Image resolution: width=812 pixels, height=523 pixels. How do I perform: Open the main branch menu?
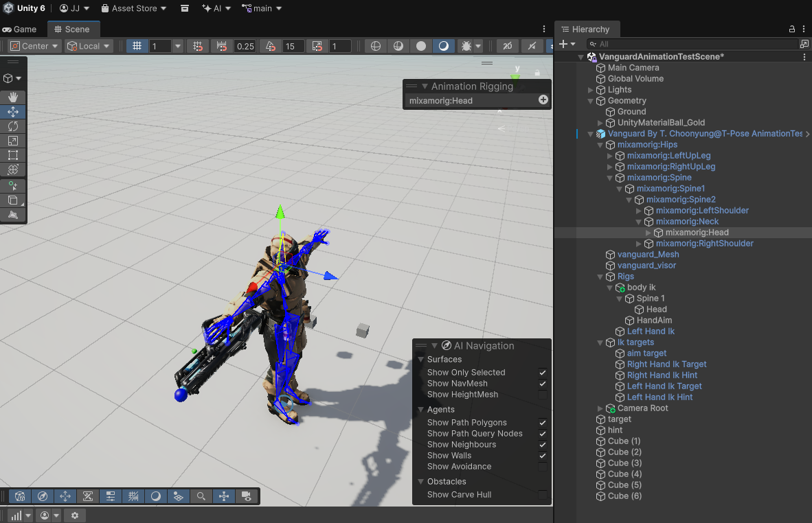point(262,8)
